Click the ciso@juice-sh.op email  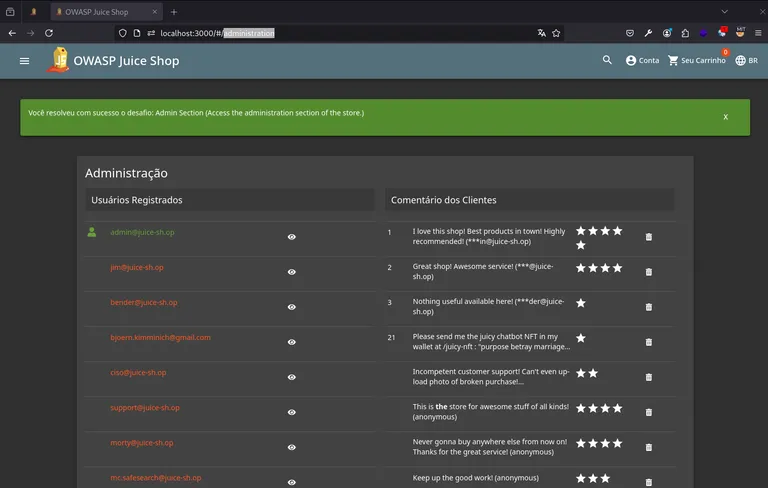[x=138, y=372]
